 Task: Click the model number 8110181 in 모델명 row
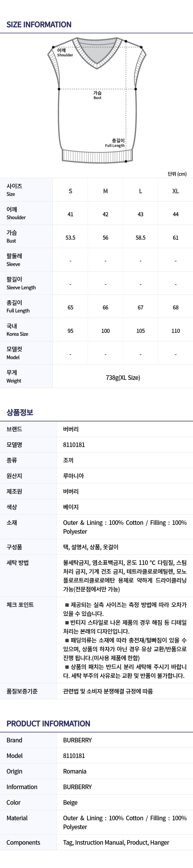(x=74, y=445)
